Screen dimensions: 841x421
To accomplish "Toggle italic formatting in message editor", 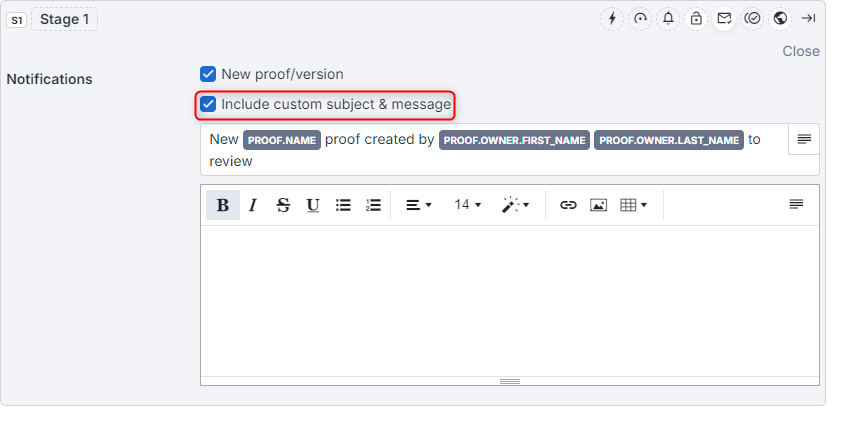I will coord(253,205).
